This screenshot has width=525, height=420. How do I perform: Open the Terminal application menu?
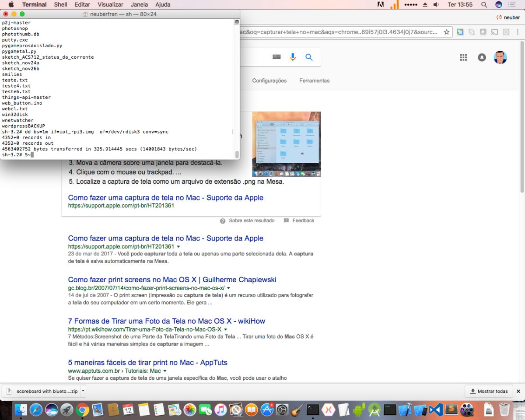click(34, 4)
